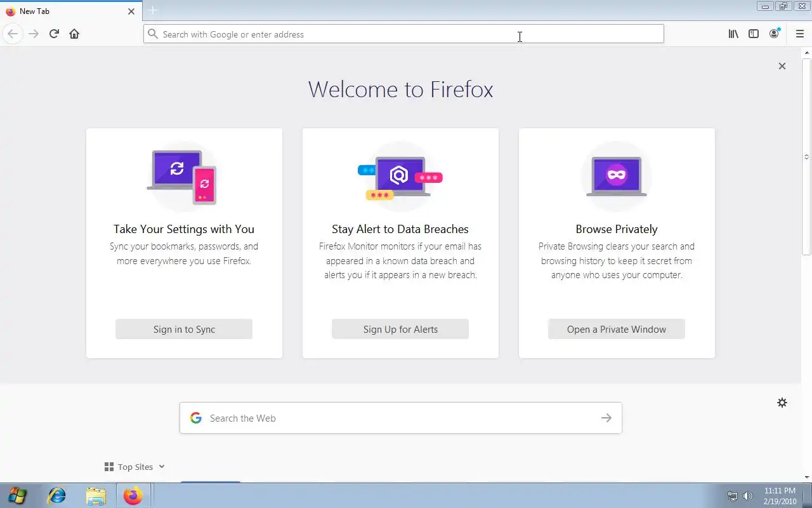Click the Top Sites grid icon
This screenshot has width=812, height=508.
point(109,467)
